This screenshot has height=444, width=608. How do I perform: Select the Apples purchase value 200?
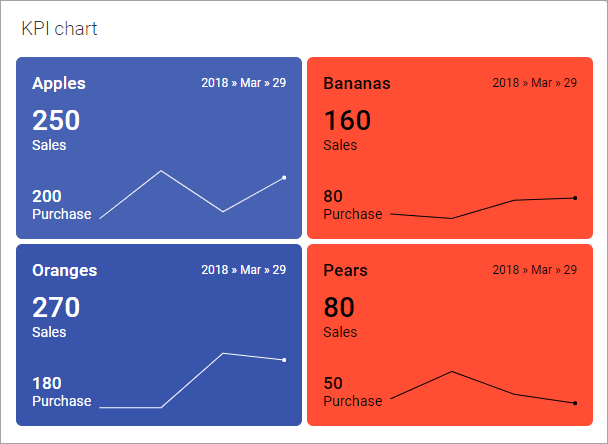coord(47,196)
